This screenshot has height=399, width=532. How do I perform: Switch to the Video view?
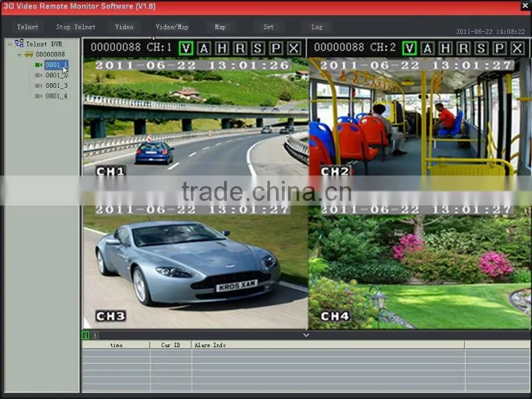[124, 27]
